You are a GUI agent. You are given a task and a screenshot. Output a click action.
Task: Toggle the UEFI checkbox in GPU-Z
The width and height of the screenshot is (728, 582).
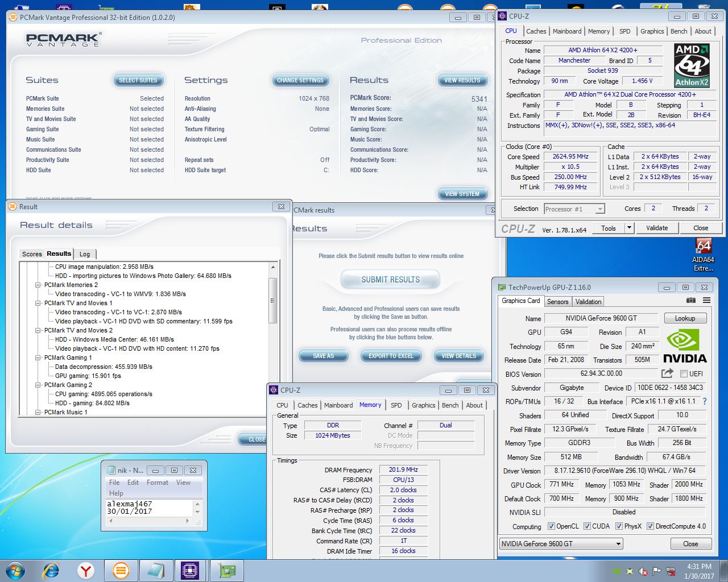pos(684,373)
